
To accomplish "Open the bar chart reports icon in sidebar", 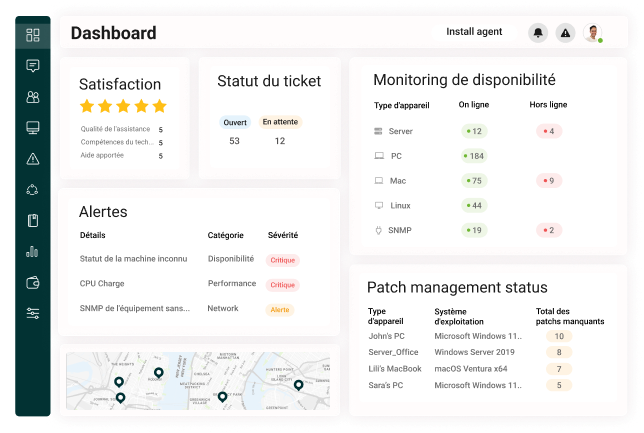I will pyautogui.click(x=32, y=251).
